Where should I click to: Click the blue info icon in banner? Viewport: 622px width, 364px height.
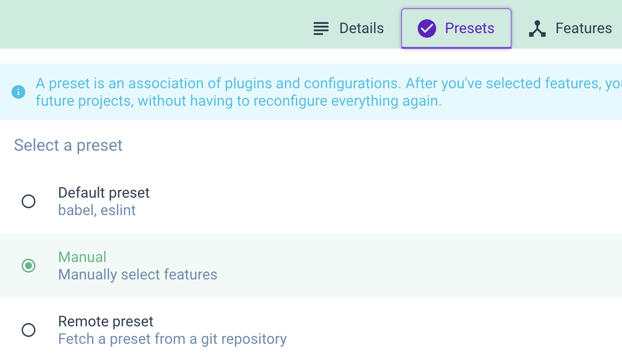point(18,92)
